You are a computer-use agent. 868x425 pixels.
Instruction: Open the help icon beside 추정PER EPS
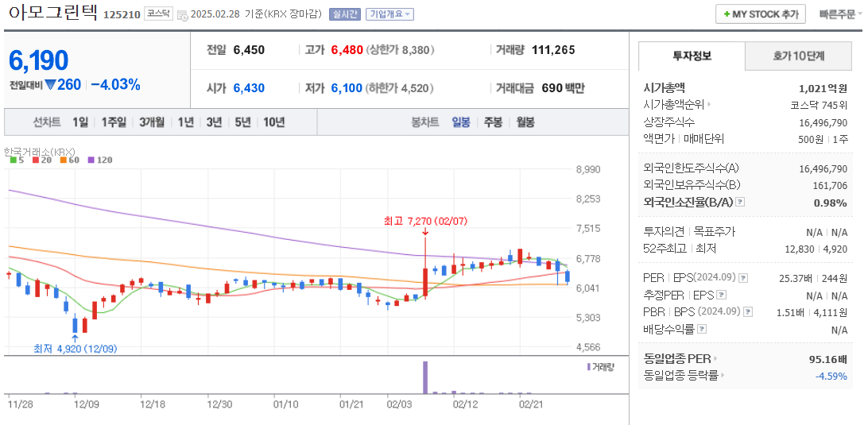pos(721,295)
